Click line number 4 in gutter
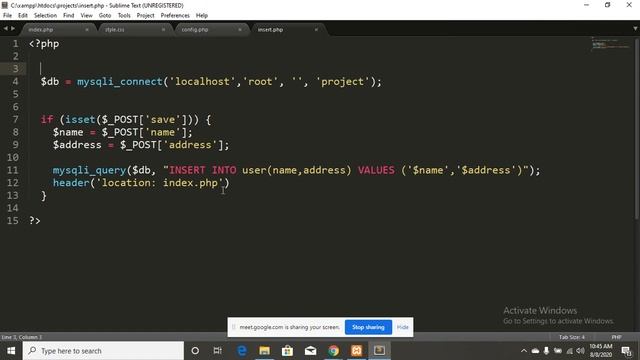The height and width of the screenshot is (360, 640). tap(15, 81)
